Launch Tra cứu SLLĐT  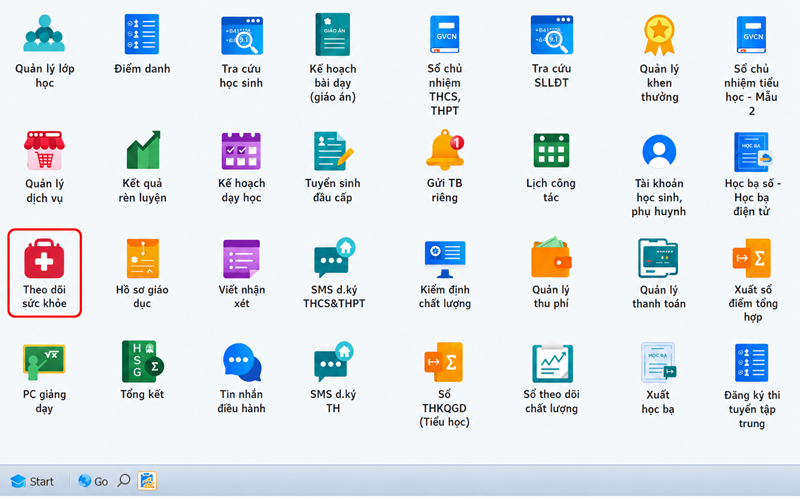click(x=552, y=35)
